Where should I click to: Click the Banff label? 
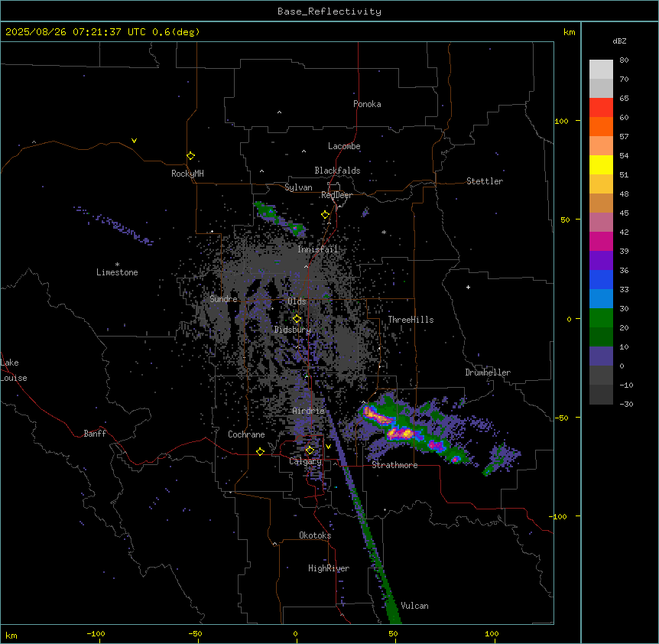tap(95, 434)
